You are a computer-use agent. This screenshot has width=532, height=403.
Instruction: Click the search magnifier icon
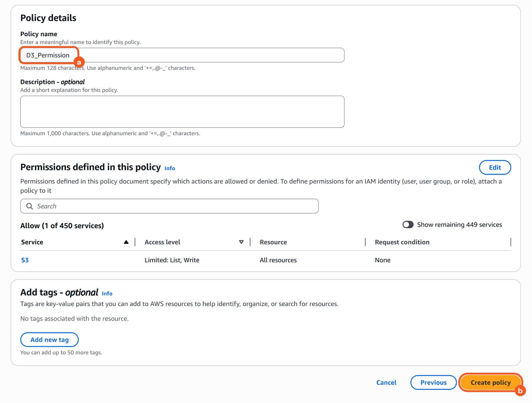[30, 206]
